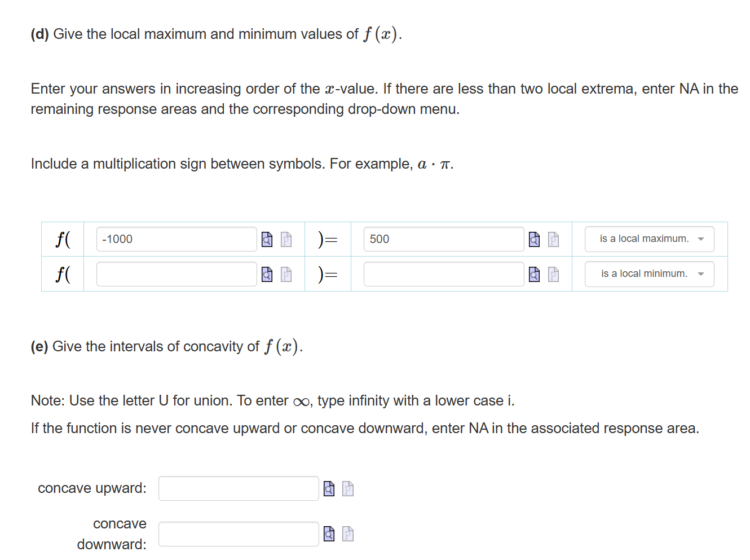Click the P document icon beside the -1000 field
This screenshot has height=560, width=750.
pyautogui.click(x=285, y=239)
